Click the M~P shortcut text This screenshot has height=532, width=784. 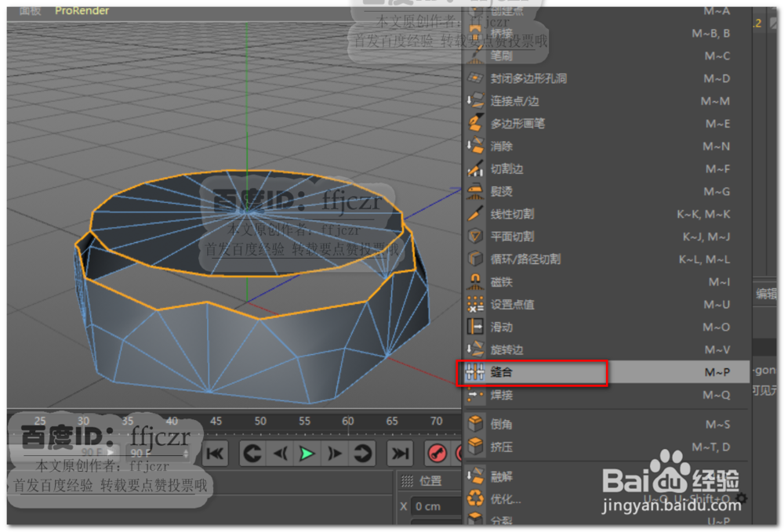point(717,372)
